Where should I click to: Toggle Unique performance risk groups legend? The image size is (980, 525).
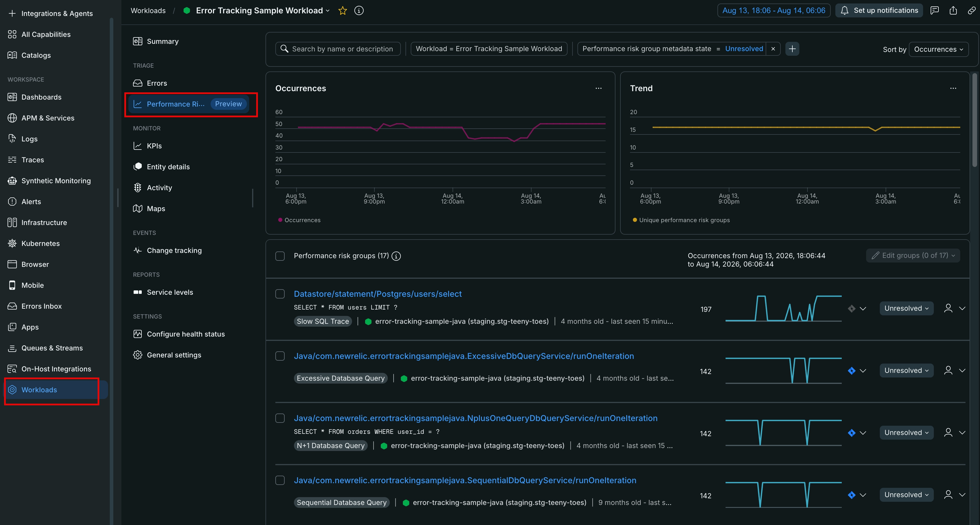pyautogui.click(x=681, y=220)
